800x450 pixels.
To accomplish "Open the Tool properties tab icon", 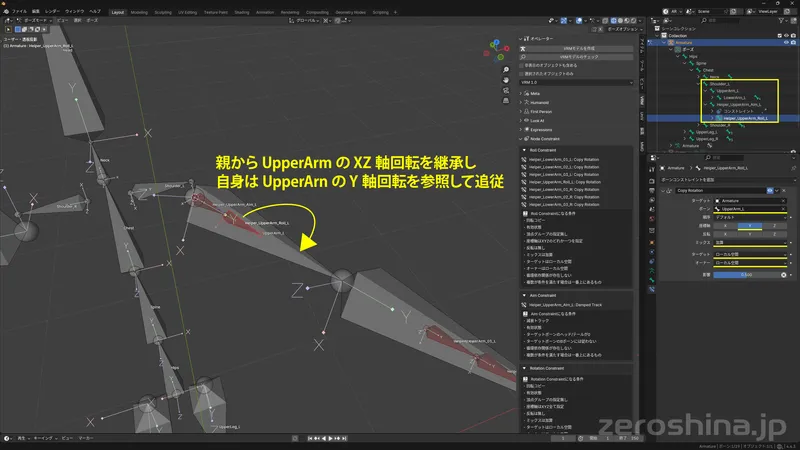I will (652, 170).
